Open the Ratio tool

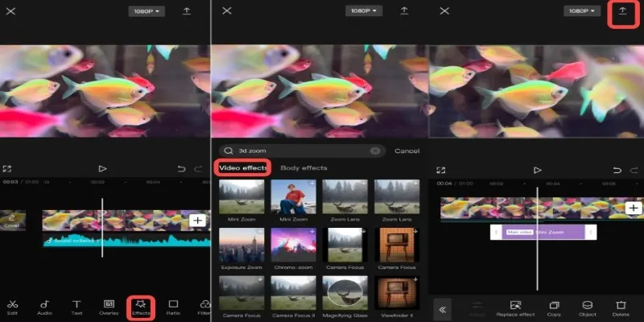(x=173, y=308)
